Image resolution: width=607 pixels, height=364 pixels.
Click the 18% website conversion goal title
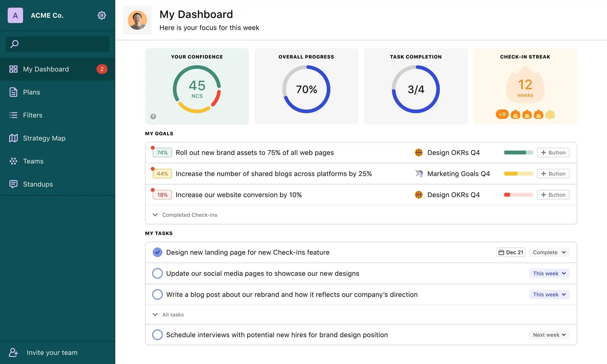(x=238, y=195)
